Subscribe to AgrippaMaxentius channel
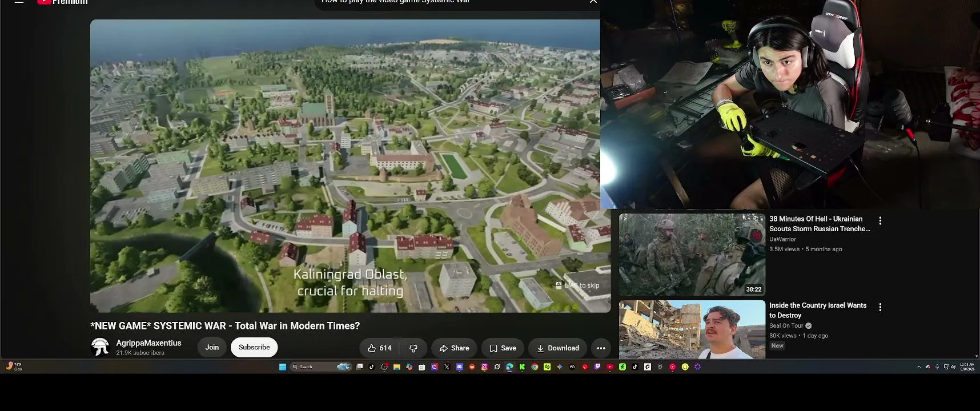The width and height of the screenshot is (980, 411). (x=254, y=347)
